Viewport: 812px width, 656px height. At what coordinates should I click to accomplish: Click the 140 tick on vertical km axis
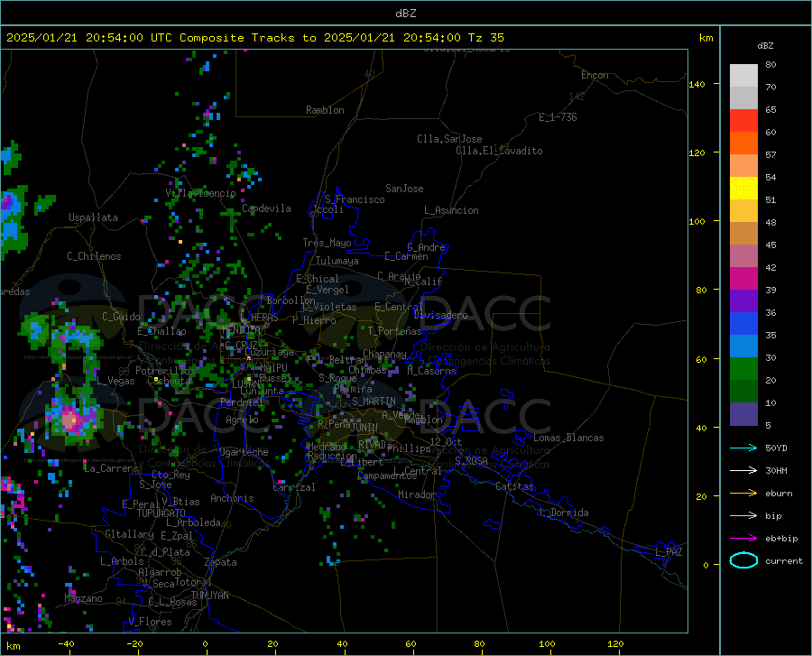tap(697, 84)
